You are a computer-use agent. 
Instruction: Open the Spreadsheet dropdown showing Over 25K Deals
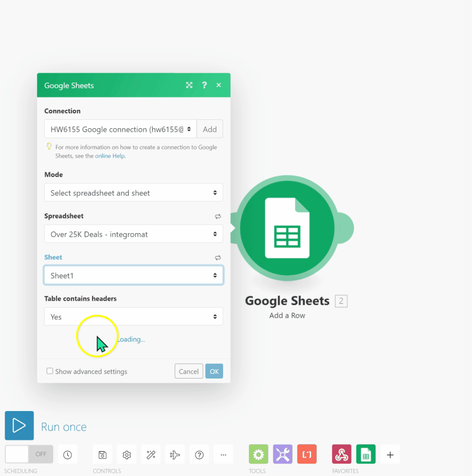(x=133, y=234)
